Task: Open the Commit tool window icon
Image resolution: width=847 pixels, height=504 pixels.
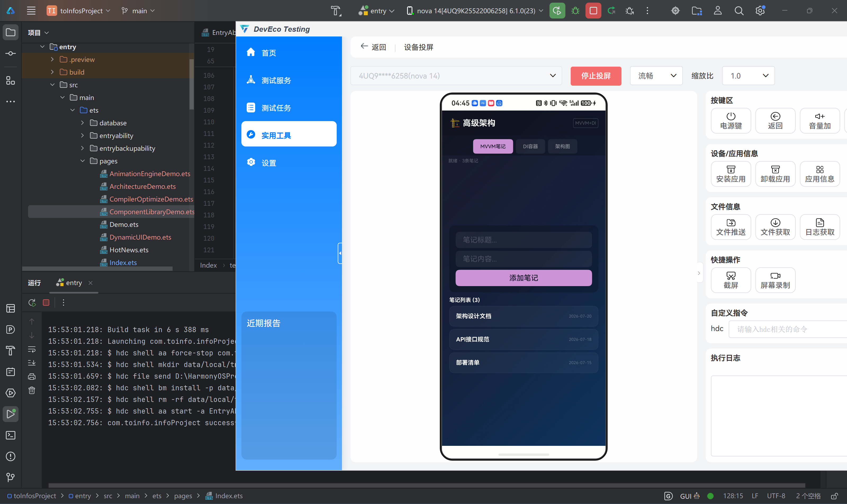Action: [11, 53]
